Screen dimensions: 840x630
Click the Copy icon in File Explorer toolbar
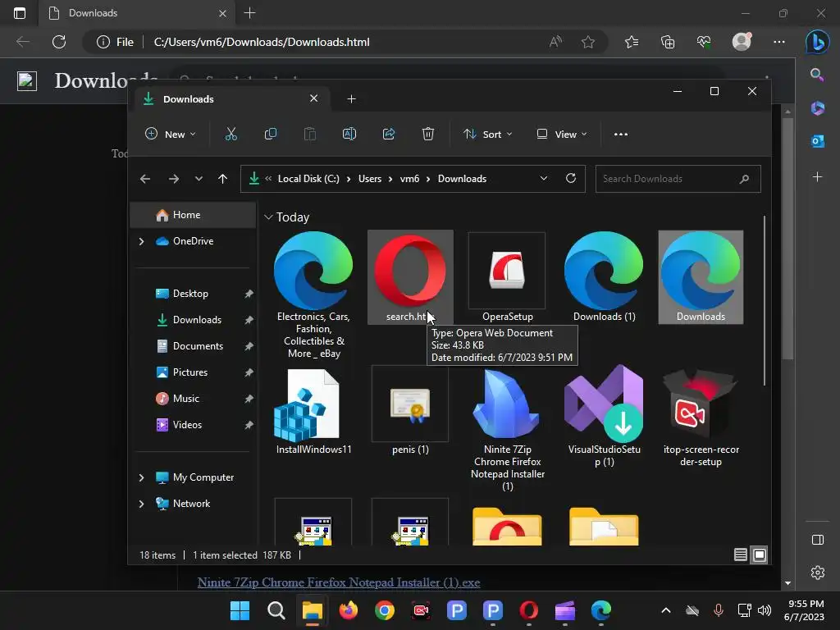click(271, 134)
